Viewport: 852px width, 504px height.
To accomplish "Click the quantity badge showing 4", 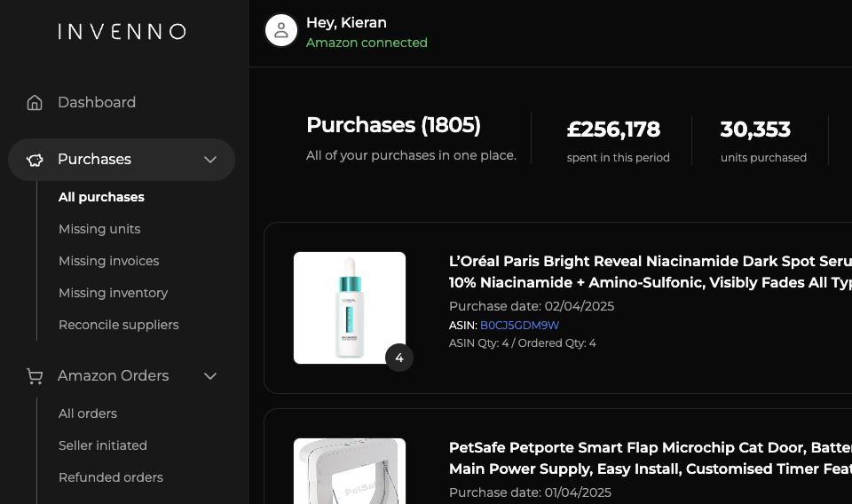I will [x=399, y=358].
